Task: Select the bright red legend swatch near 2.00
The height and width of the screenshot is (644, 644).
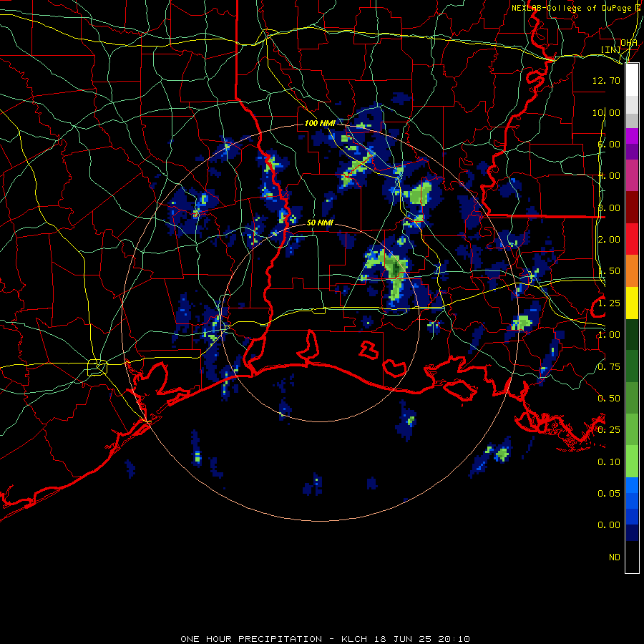Action: coord(632,239)
